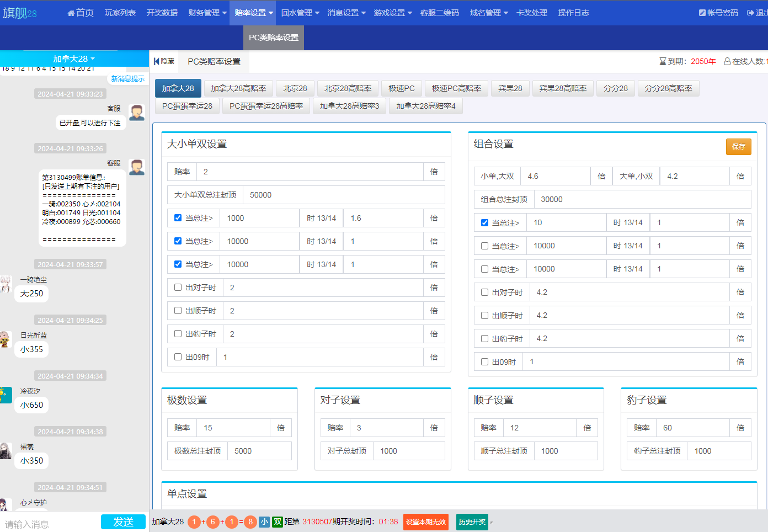
Task: Click the 历史开奖 button
Action: (472, 522)
